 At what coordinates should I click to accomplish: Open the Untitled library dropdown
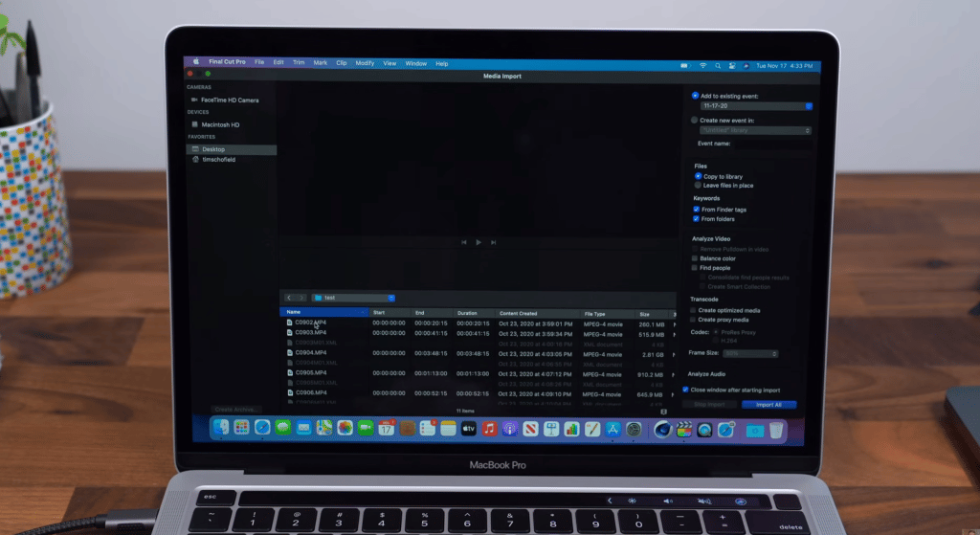tap(755, 130)
